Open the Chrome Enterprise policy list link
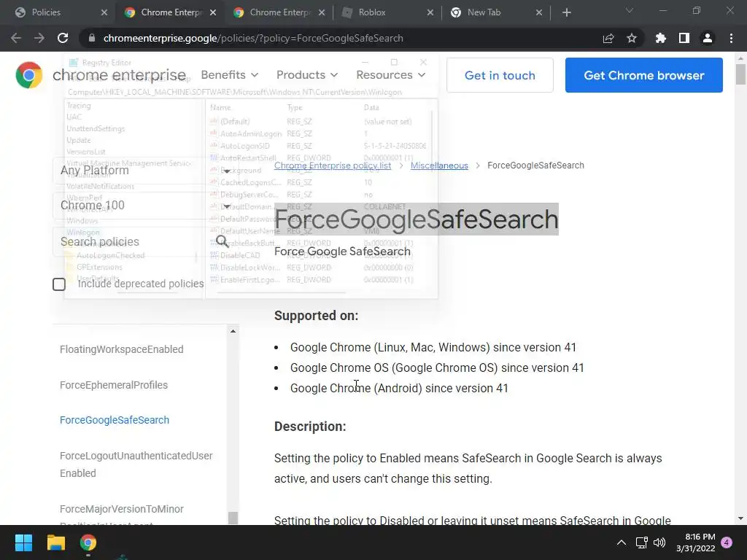Image resolution: width=747 pixels, height=560 pixels. [x=333, y=166]
